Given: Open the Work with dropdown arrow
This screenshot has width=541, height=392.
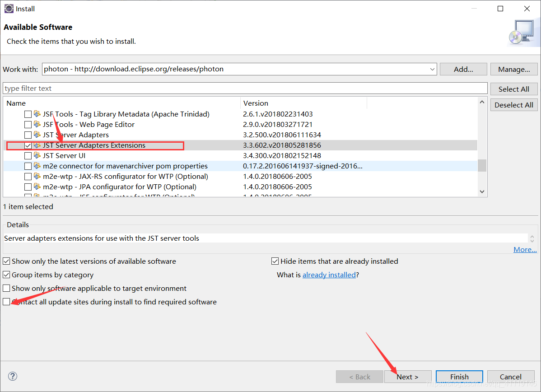Looking at the screenshot, I should coord(432,69).
